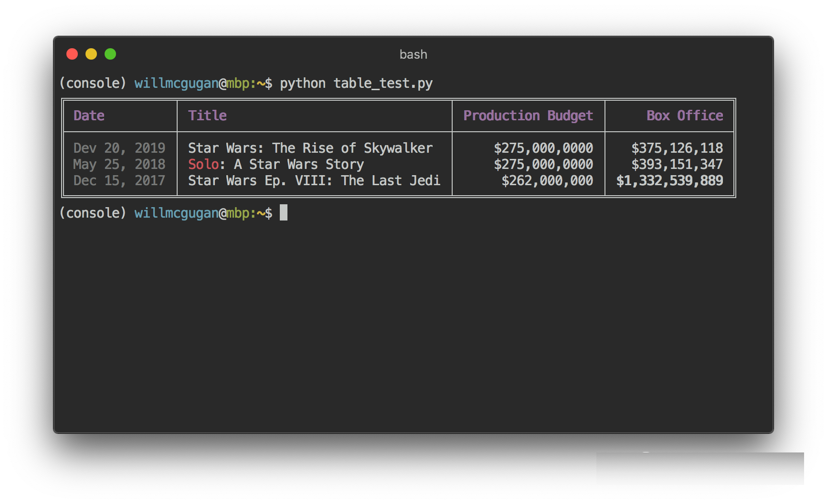Select the "Date" column header
827x504 pixels.
[89, 115]
